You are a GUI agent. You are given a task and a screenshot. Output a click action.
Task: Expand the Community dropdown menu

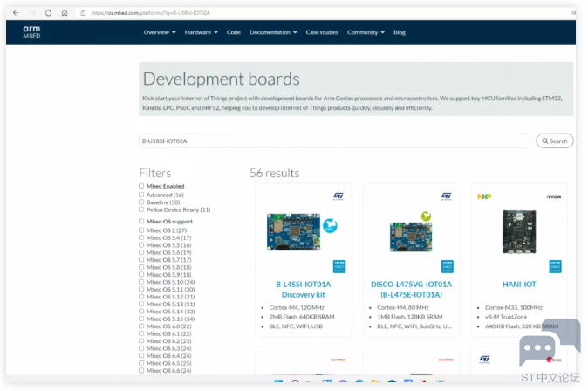point(366,32)
